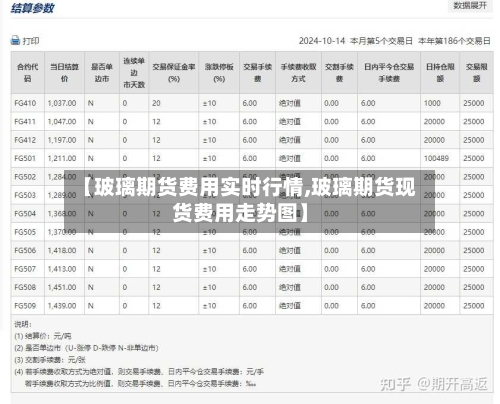Click note (3) 交割手续费: 元/张
The height and width of the screenshot is (404, 500).
point(50,360)
